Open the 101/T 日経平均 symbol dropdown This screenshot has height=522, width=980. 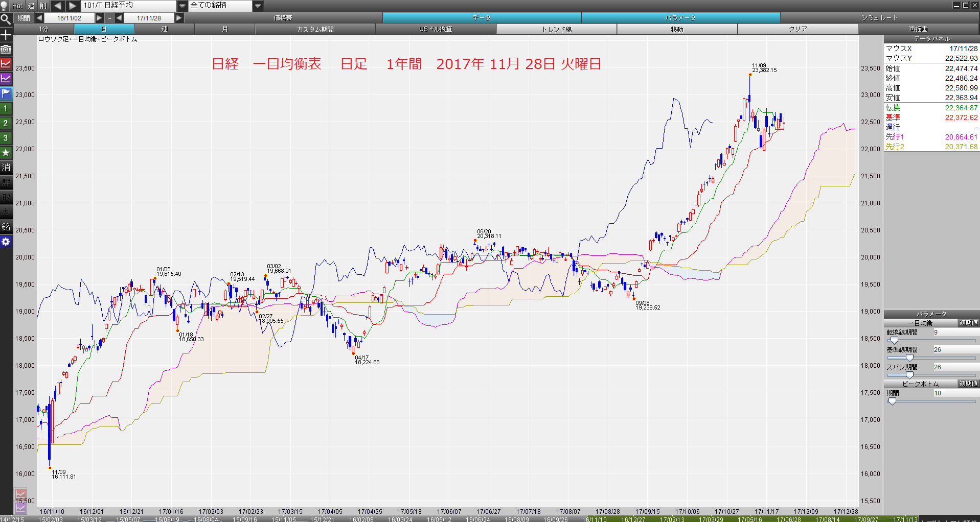point(183,6)
